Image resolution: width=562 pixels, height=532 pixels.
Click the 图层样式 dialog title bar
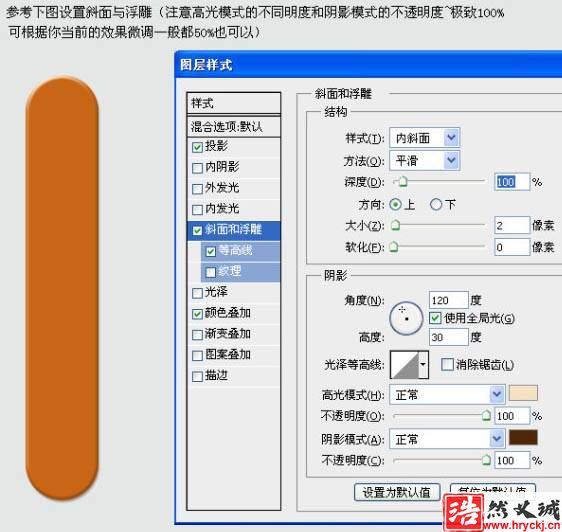click(x=368, y=65)
